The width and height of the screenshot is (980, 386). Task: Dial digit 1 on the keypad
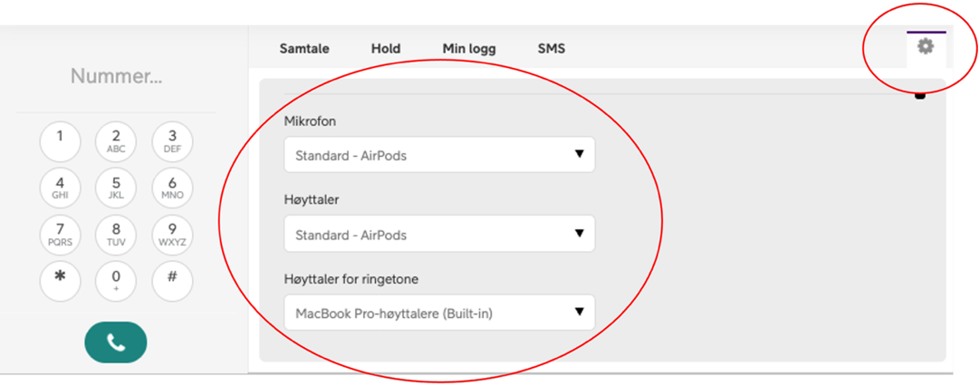(x=61, y=140)
